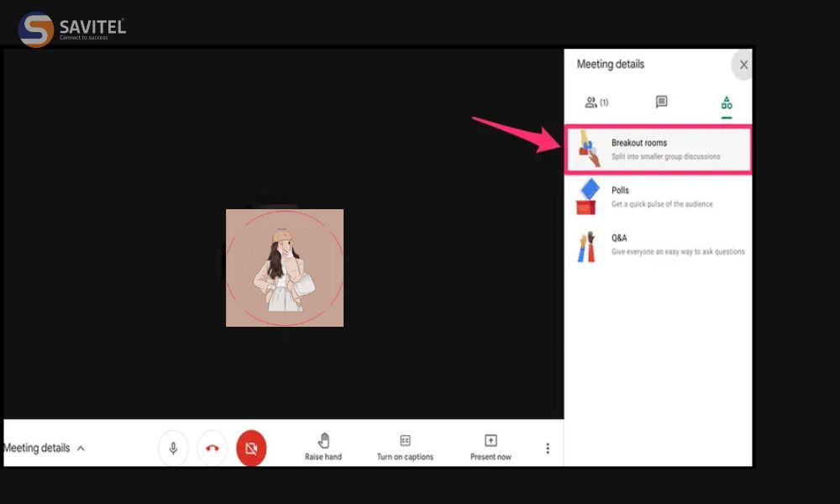Screen dimensions: 840x504
Task: Click the red hang up call button
Action: [213, 449]
